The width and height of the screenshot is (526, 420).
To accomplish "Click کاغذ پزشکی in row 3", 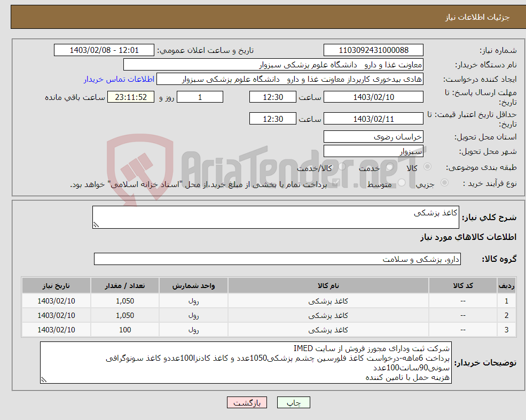I will pyautogui.click(x=328, y=330).
